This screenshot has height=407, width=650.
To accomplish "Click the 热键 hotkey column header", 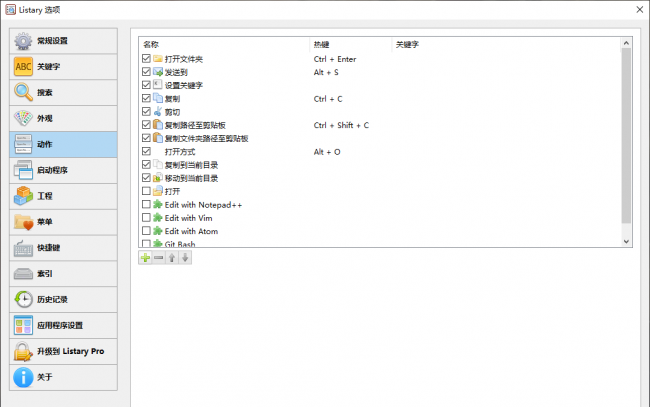I will [351, 44].
